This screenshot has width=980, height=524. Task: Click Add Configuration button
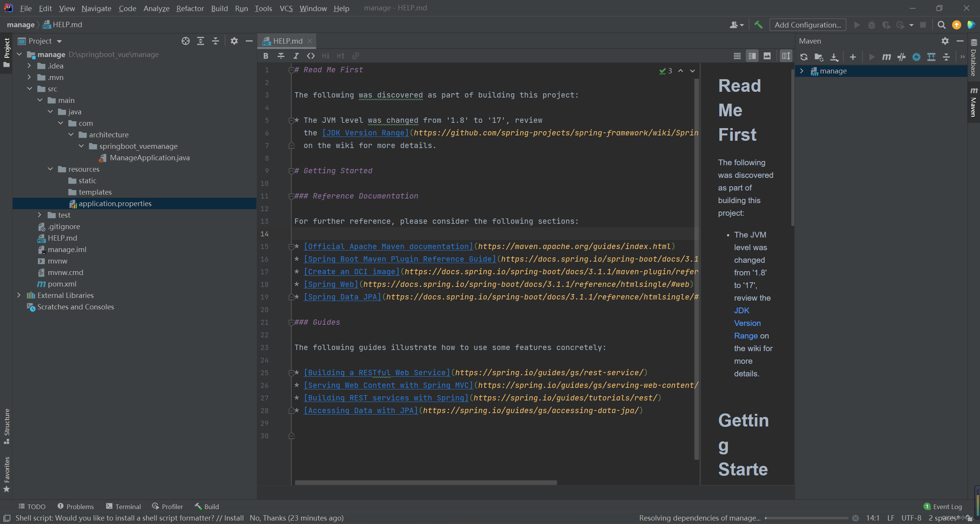click(x=807, y=25)
